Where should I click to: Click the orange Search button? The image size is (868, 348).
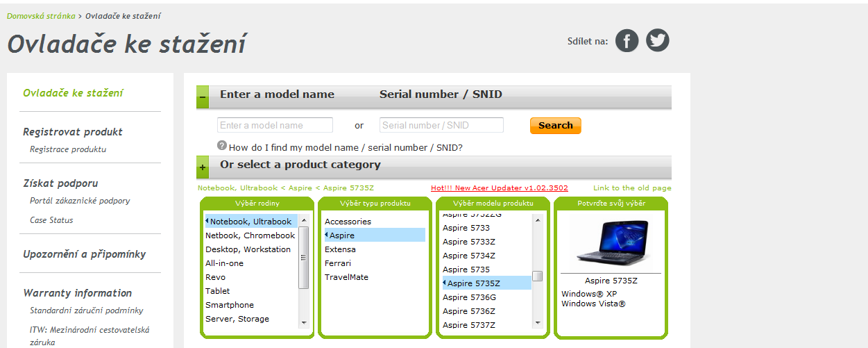pyautogui.click(x=555, y=126)
